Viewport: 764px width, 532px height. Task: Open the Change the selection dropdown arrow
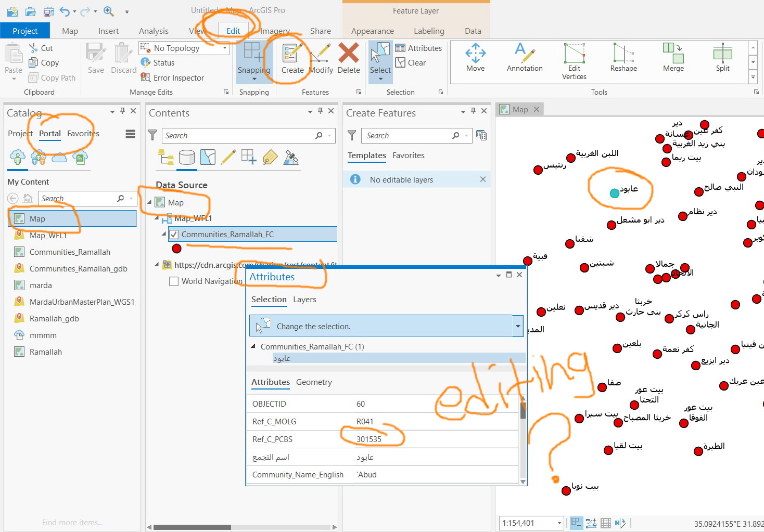point(518,327)
